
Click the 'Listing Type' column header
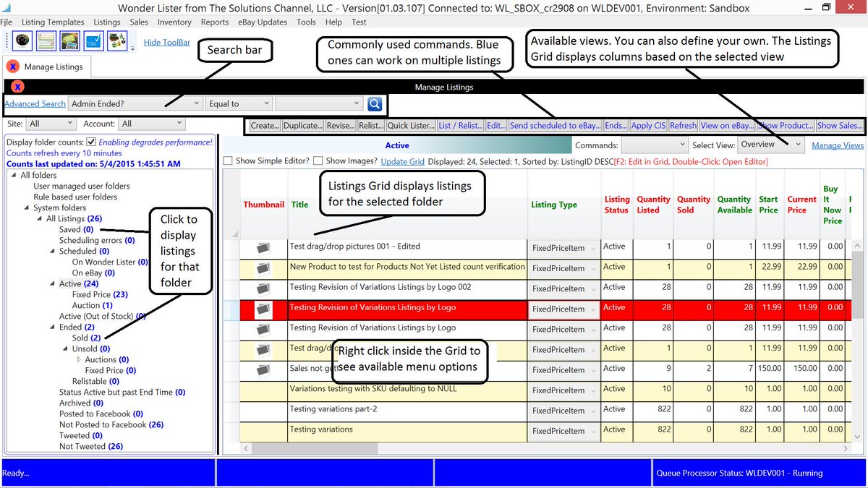(554, 205)
